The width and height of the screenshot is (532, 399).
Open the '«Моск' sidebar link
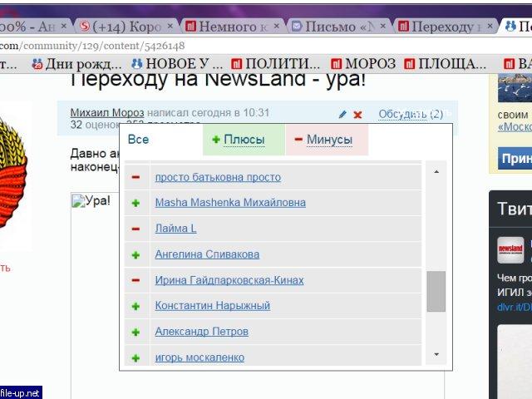[515, 127]
